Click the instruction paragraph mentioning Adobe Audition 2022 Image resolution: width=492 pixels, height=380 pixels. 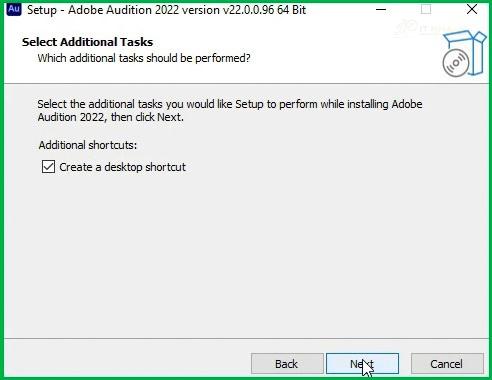(230, 111)
